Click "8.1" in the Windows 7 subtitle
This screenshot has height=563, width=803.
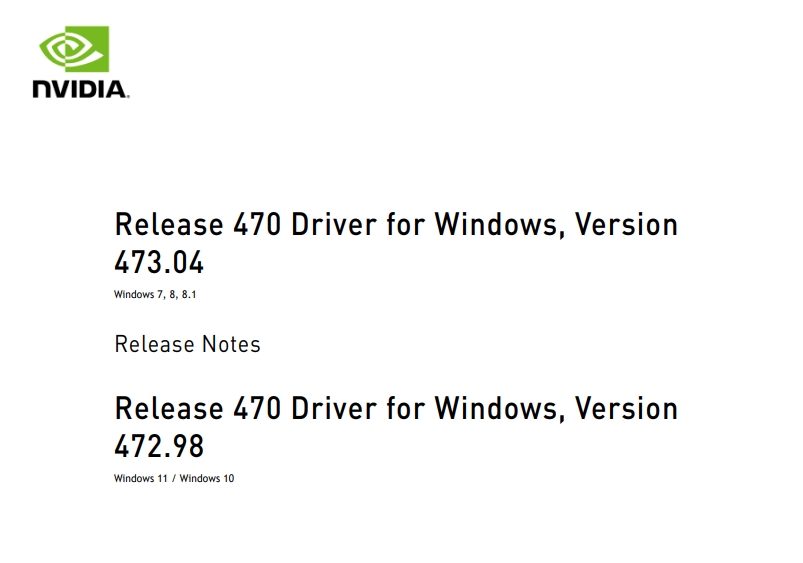coord(189,295)
